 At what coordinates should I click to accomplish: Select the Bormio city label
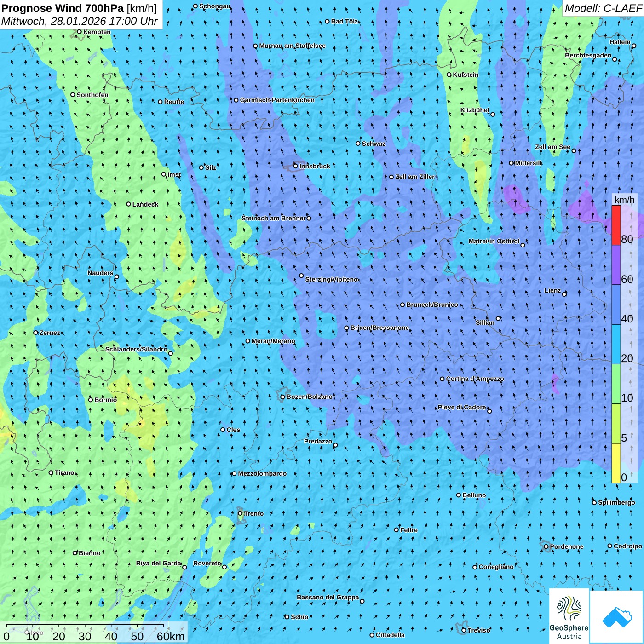pos(105,400)
